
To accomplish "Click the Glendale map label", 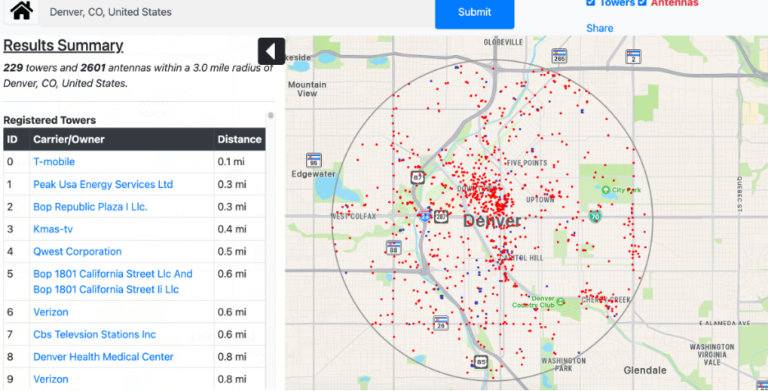I will (x=645, y=370).
